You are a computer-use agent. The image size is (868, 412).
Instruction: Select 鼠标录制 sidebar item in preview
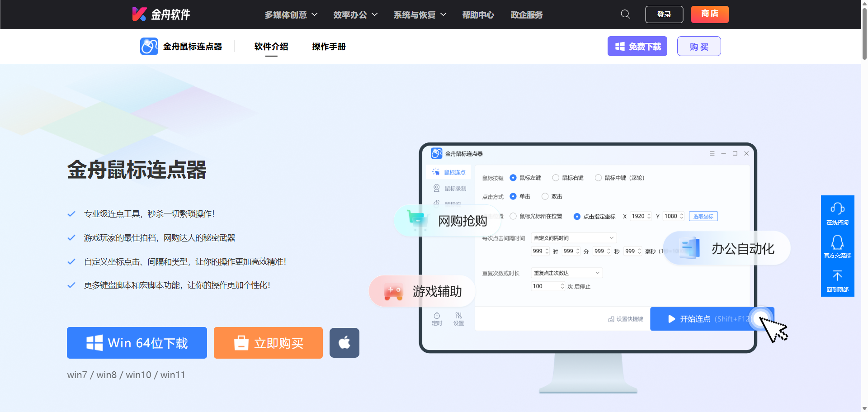click(449, 188)
